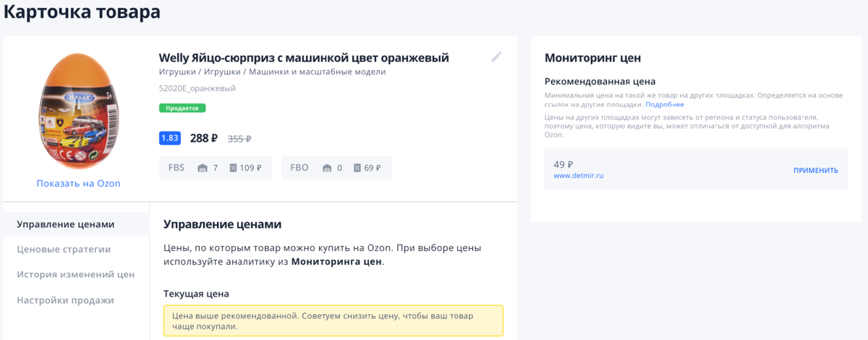
Task: Click the crossed-out old price 355 ₽
Action: (x=239, y=139)
